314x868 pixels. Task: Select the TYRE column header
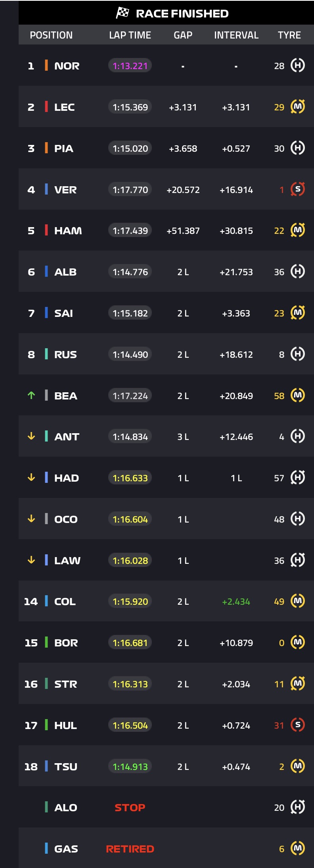point(289,35)
